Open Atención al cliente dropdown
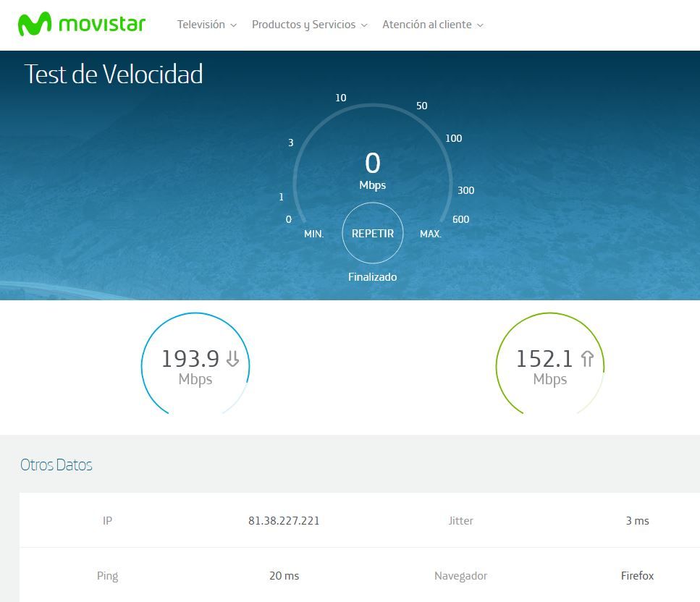This screenshot has width=700, height=602. [x=432, y=25]
